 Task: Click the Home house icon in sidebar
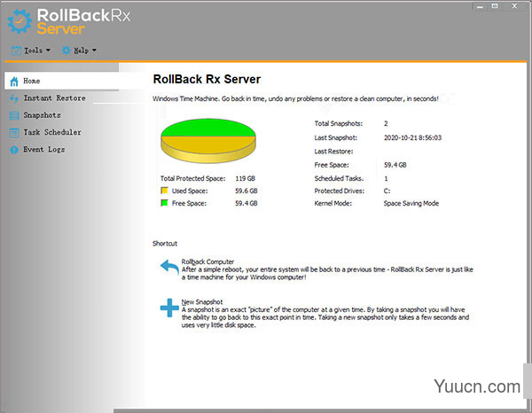[14, 82]
